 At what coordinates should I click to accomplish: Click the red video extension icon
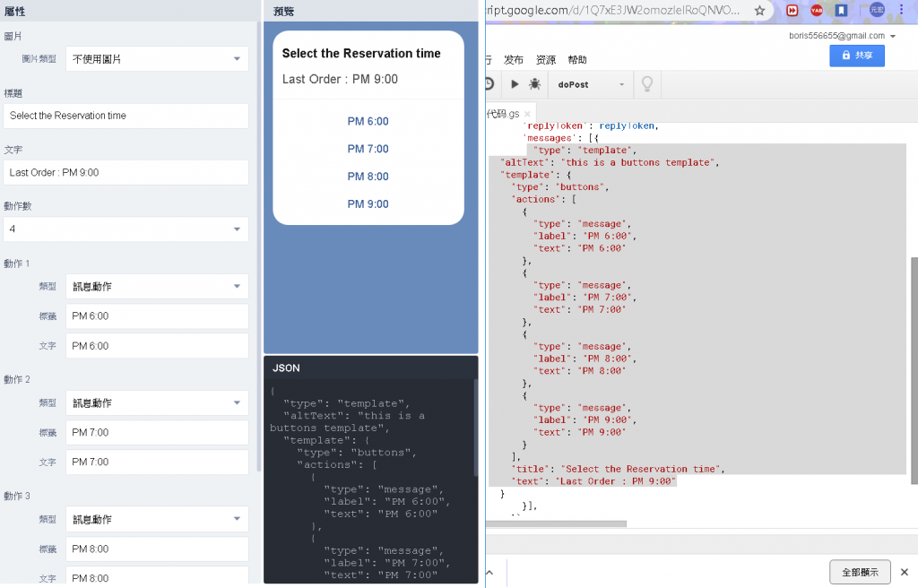[x=792, y=10]
